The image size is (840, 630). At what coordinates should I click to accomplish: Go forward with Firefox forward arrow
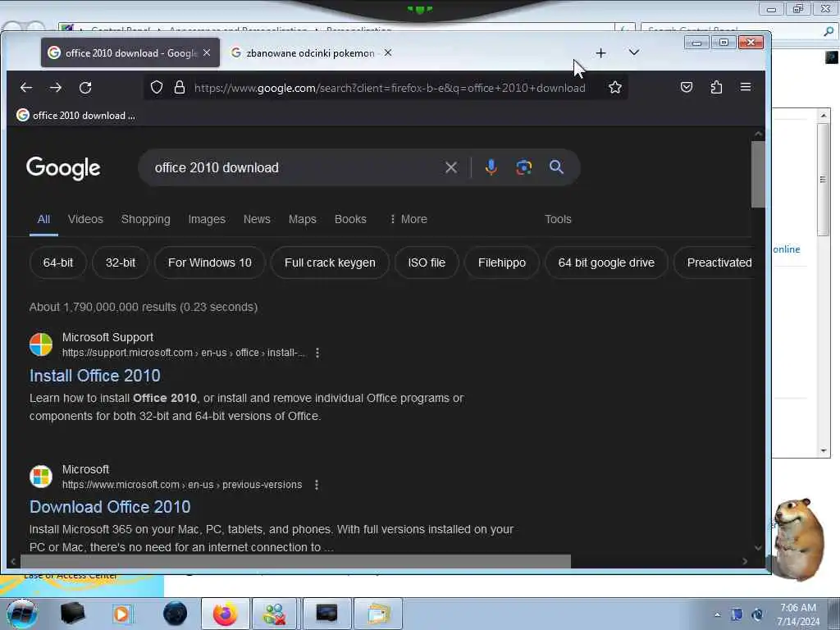(55, 87)
